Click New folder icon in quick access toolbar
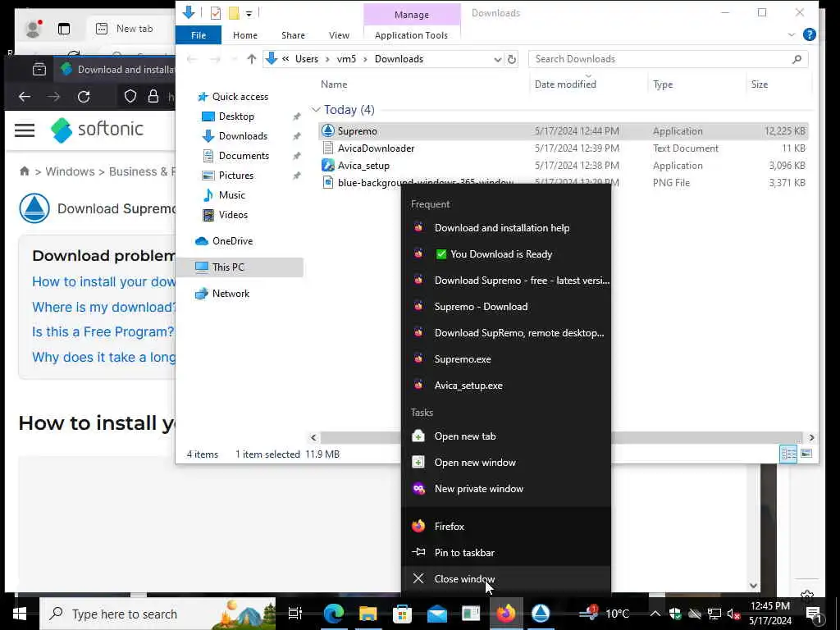This screenshot has height=630, width=840. (x=234, y=13)
